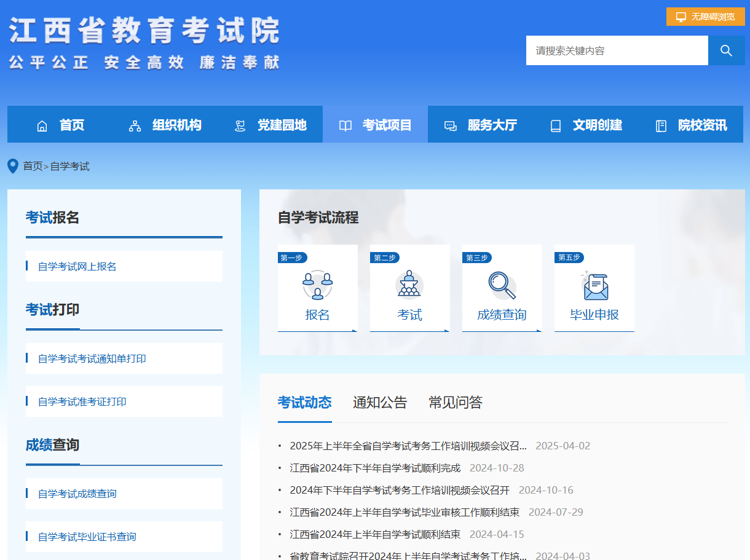
Task: Click the location pin icon in breadcrumb
Action: point(12,166)
